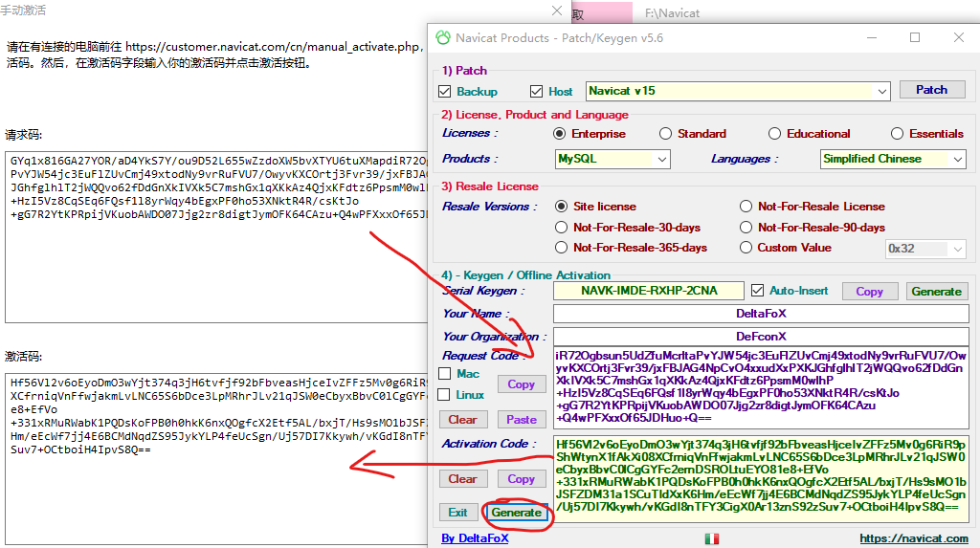Image resolution: width=980 pixels, height=548 pixels.
Task: Click the Serial Keygen field NAVK-IMDE-RXHP-2CNA
Action: coord(649,291)
